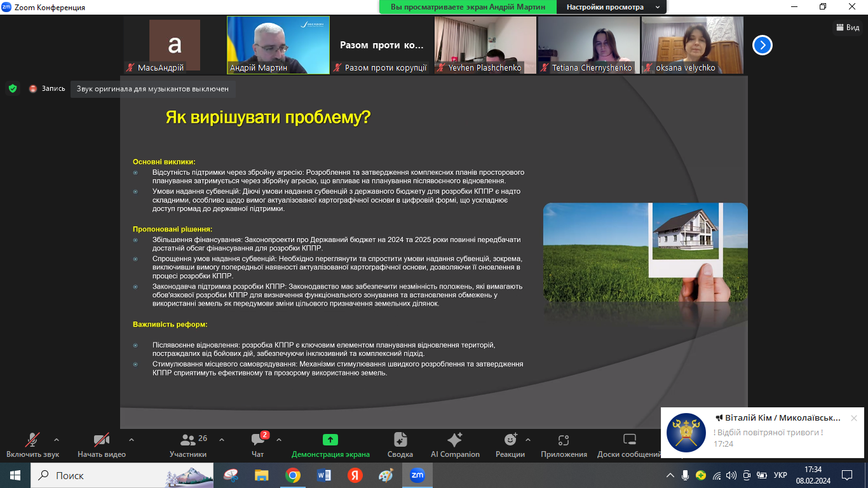Change layout with the Вид button
The image size is (868, 488).
pos(848,27)
